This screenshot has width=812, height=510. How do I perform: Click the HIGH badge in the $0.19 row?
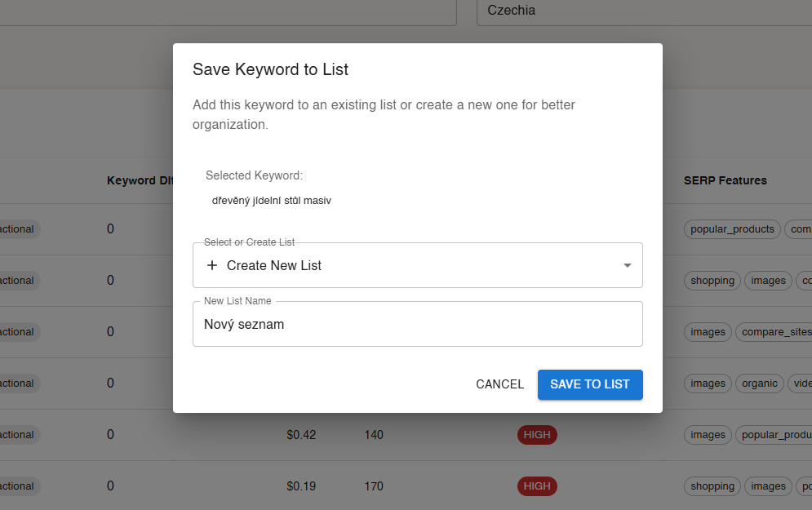pos(537,486)
